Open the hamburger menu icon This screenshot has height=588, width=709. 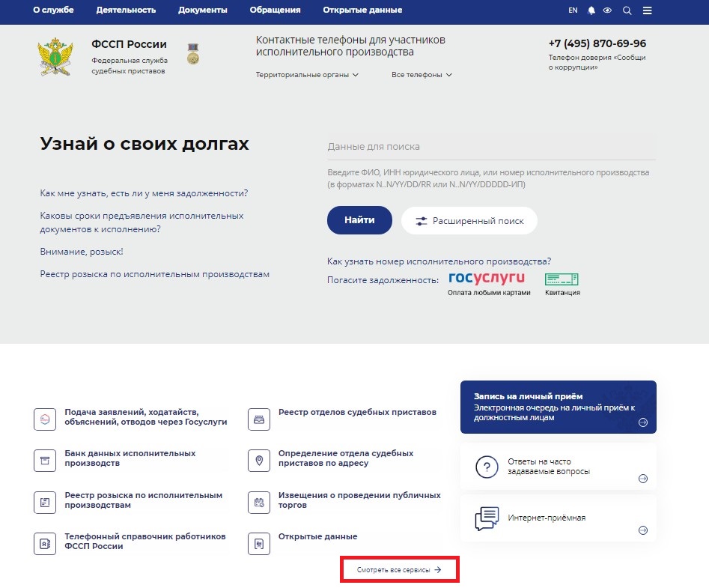point(648,10)
